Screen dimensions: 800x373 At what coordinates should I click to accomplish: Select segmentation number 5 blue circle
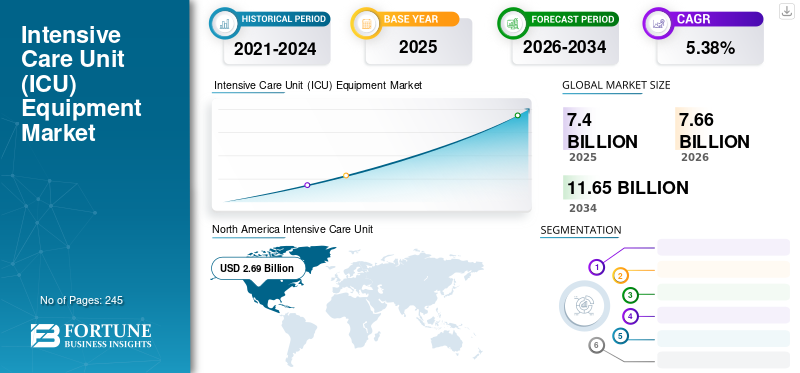[620, 336]
